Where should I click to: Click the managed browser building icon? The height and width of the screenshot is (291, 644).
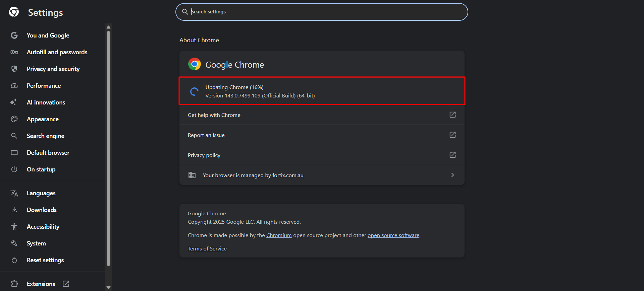pos(192,175)
